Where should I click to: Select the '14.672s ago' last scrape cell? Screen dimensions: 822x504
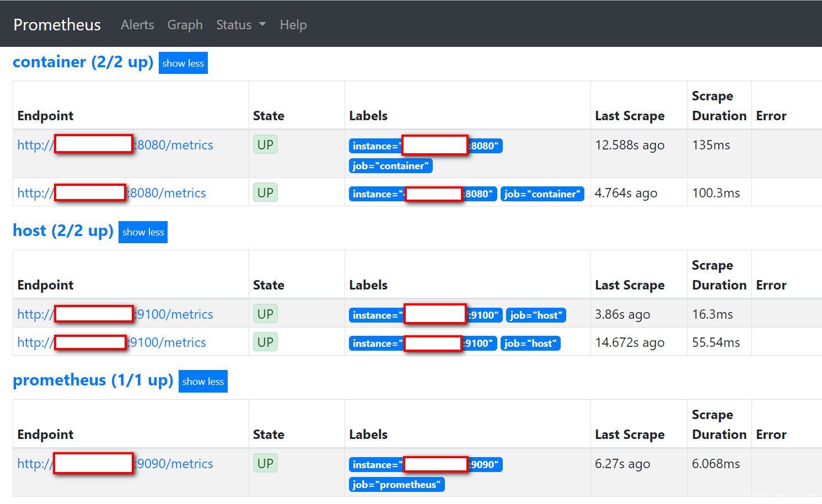[x=630, y=342]
